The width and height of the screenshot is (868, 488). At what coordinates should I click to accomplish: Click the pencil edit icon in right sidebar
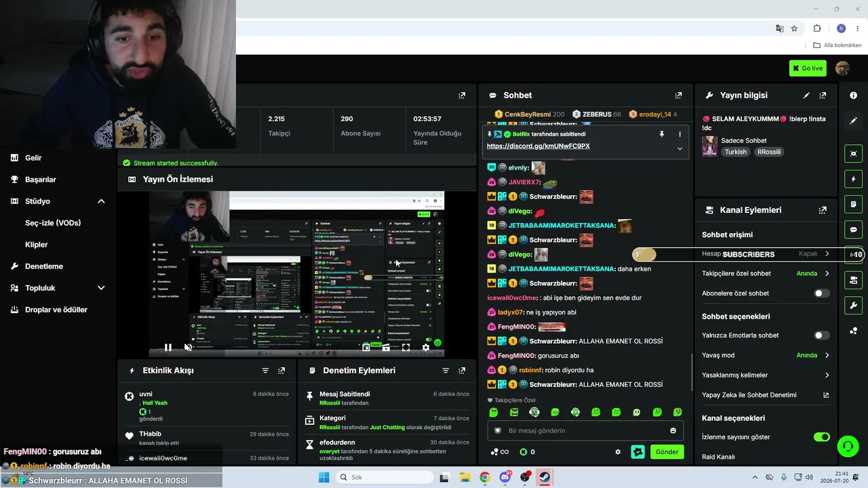pos(853,121)
